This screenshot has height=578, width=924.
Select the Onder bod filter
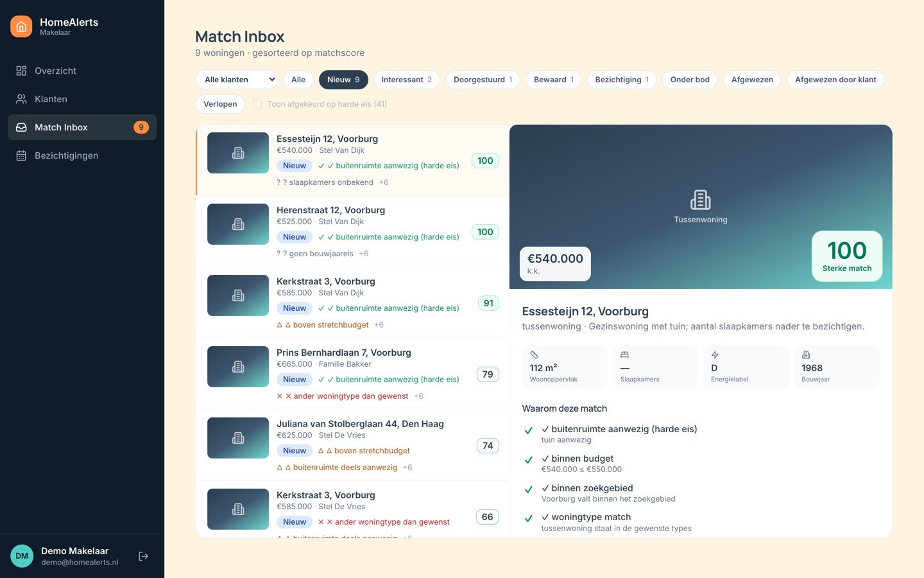click(690, 80)
